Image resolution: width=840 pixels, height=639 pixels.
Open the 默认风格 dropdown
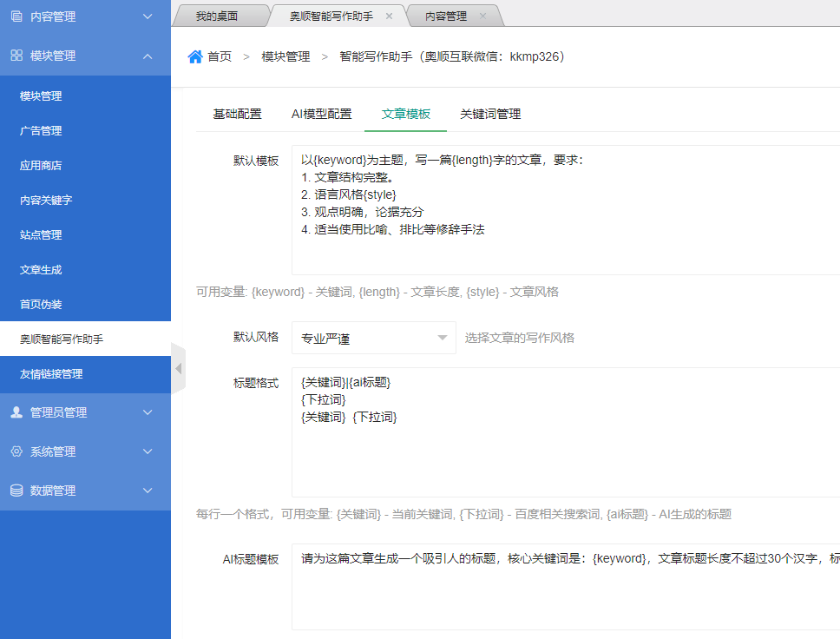tap(373, 338)
